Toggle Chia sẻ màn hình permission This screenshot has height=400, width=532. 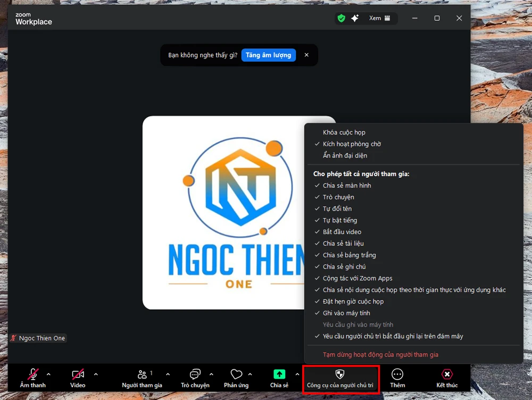point(347,186)
